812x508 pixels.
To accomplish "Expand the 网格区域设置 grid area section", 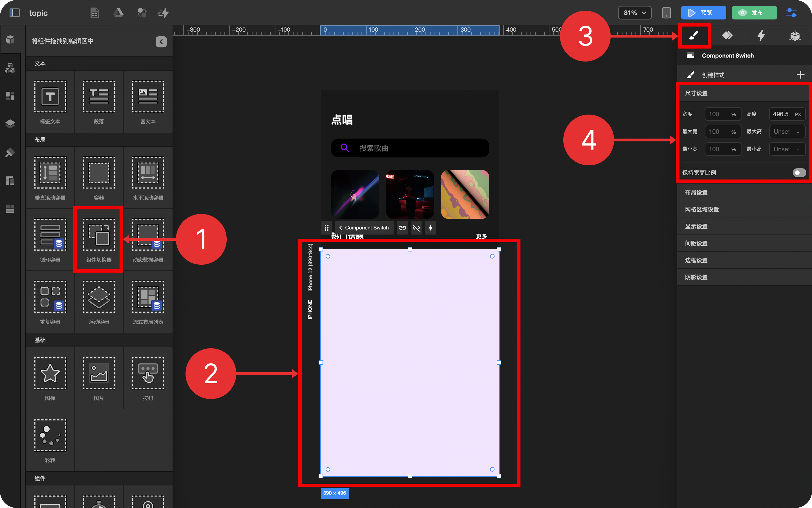I will point(744,209).
